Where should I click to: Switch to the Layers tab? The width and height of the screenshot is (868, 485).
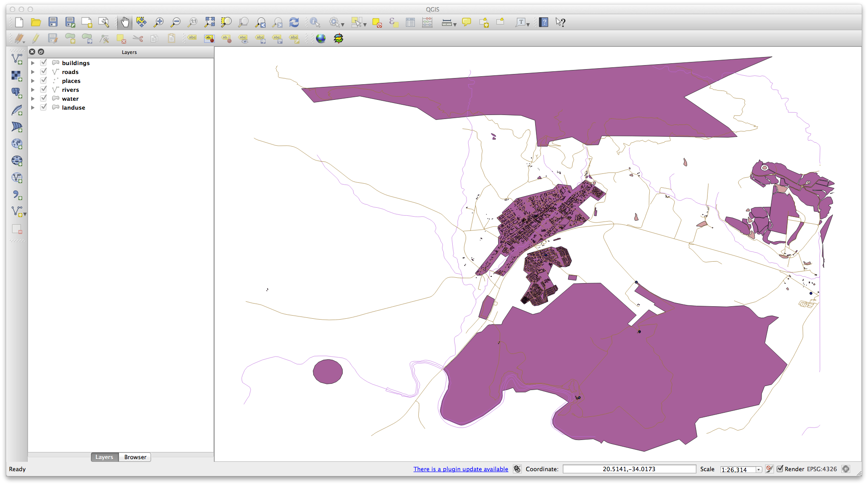pyautogui.click(x=104, y=457)
